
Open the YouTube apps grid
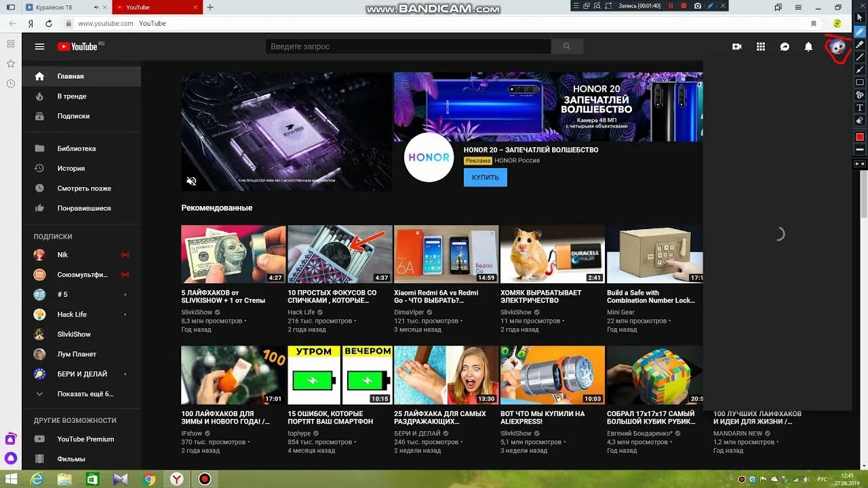point(761,47)
